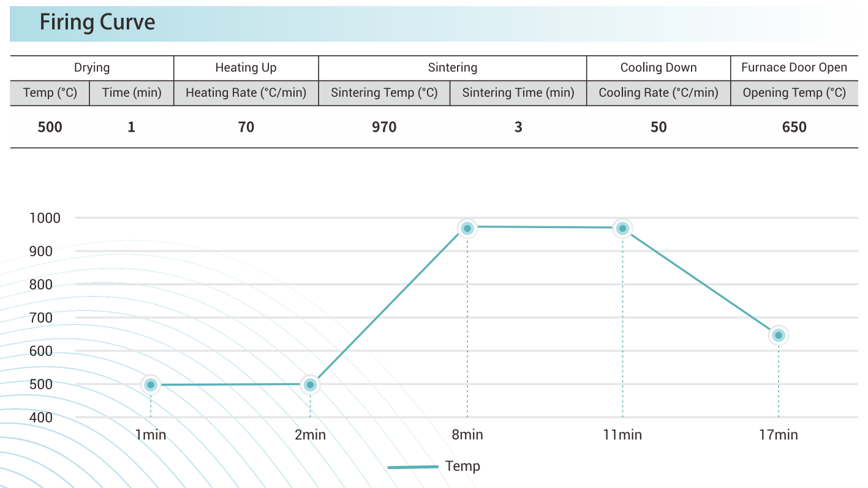
Task: Select the Heating Rate value 70
Action: click(246, 128)
